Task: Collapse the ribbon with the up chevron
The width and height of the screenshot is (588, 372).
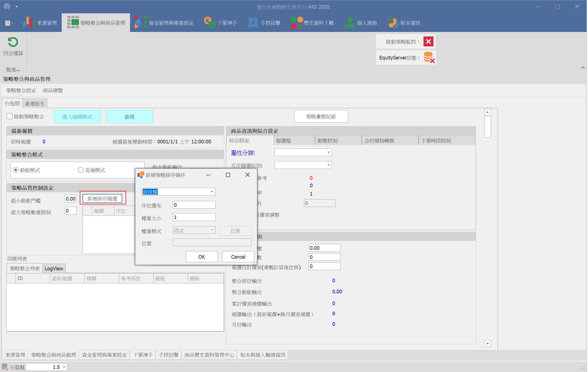Action: click(583, 68)
